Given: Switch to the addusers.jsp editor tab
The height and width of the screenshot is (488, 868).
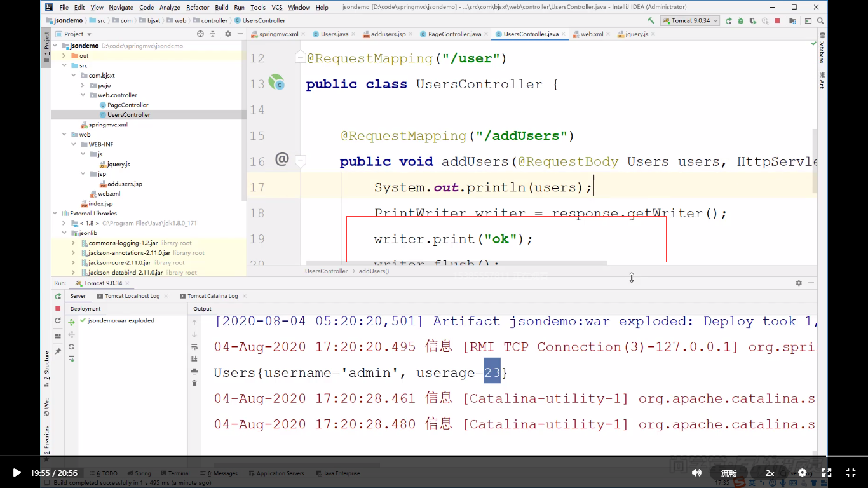Looking at the screenshot, I should pyautogui.click(x=388, y=34).
